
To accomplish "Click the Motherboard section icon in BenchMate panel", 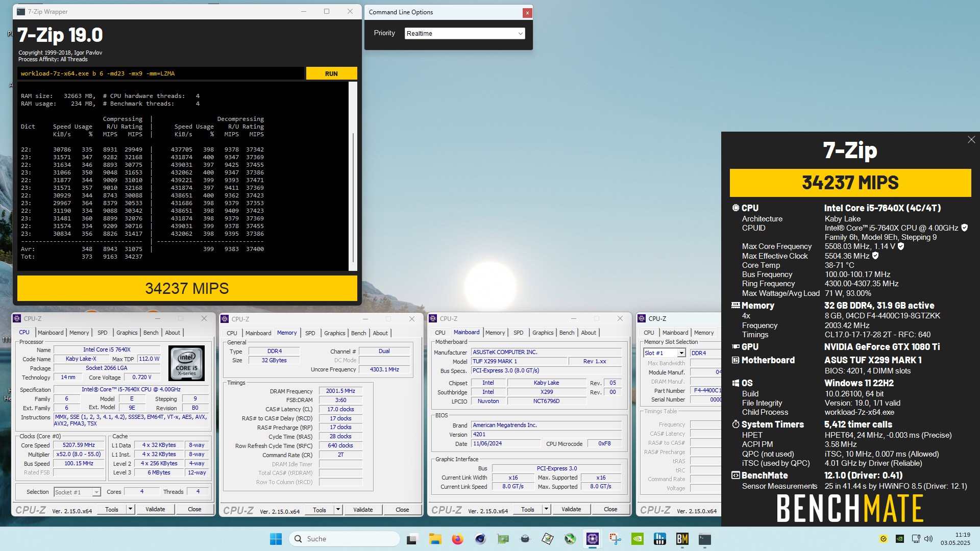I will coord(736,360).
